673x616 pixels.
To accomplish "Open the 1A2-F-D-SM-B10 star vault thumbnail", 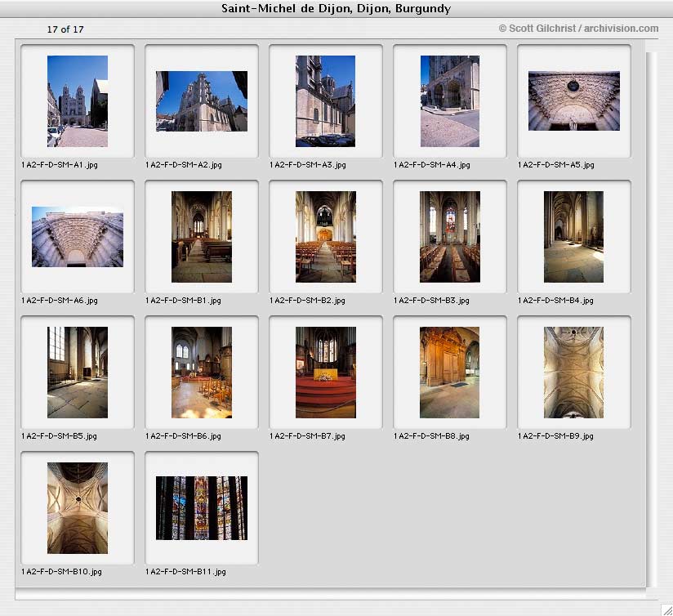I will click(x=78, y=508).
